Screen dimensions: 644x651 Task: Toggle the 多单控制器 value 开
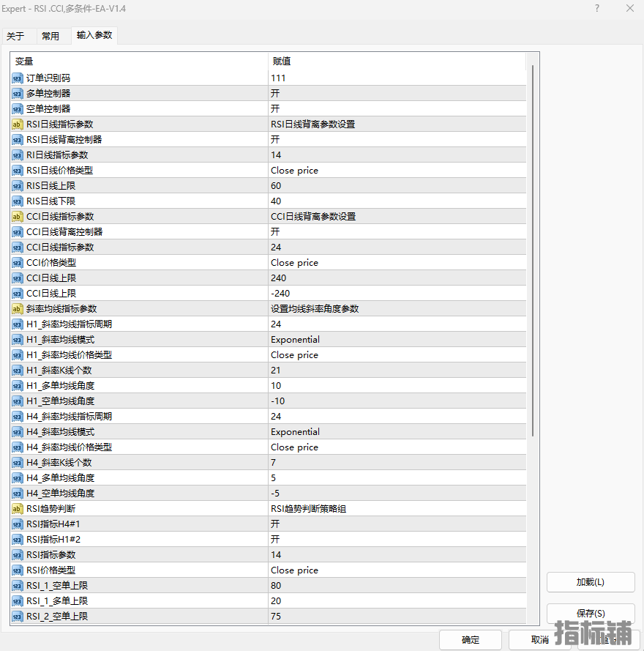(397, 94)
